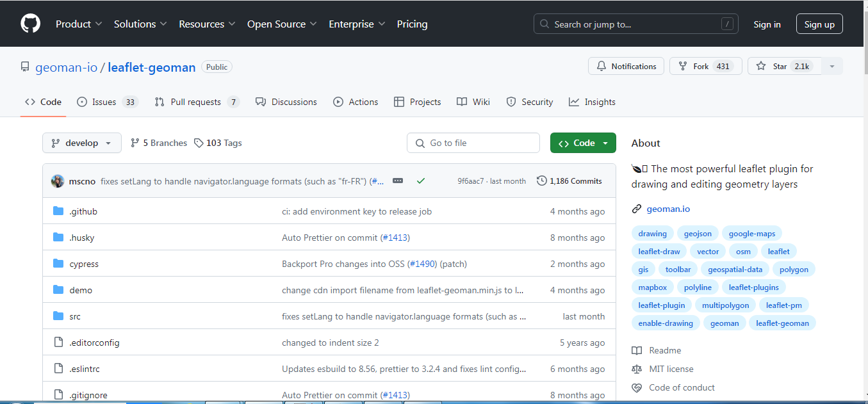This screenshot has height=404, width=868.
Task: Expand the green Code dropdown
Action: tap(583, 143)
